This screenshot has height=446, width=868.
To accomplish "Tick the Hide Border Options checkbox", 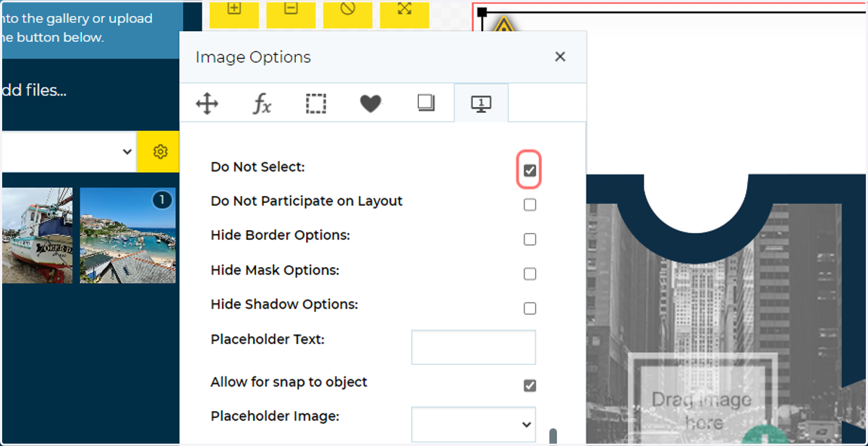I will click(x=530, y=240).
